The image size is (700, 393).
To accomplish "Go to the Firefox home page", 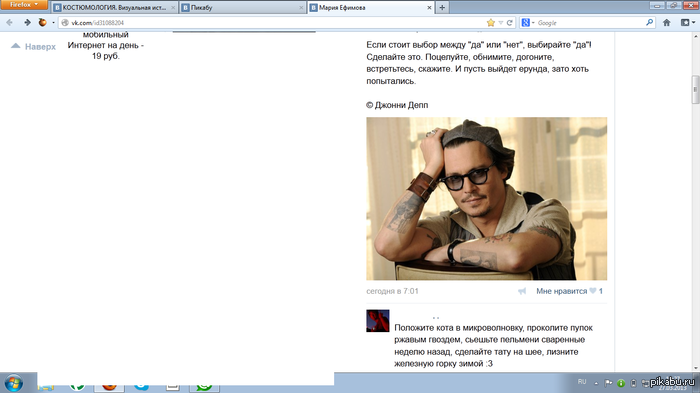I will click(x=667, y=22).
